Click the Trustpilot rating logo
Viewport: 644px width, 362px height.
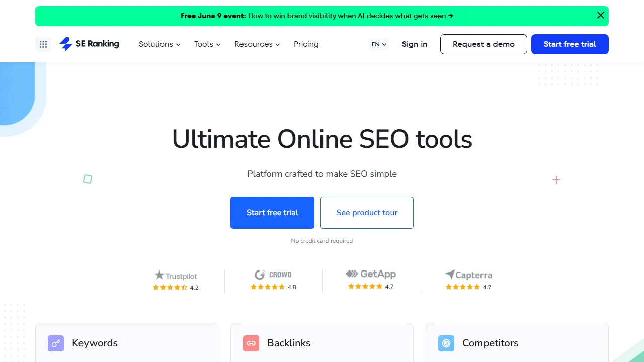point(176,275)
